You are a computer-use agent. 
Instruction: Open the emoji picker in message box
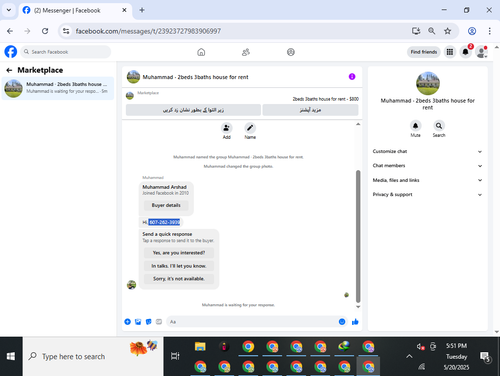[x=342, y=322]
